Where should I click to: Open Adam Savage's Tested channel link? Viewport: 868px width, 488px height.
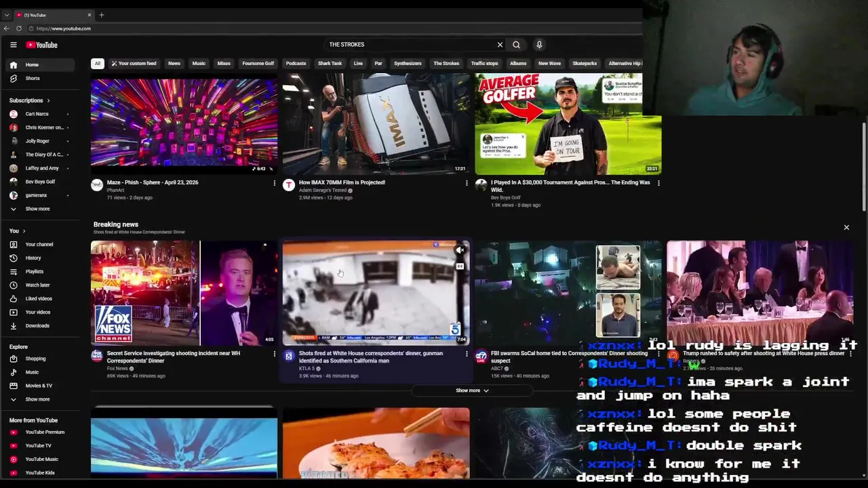(x=323, y=190)
